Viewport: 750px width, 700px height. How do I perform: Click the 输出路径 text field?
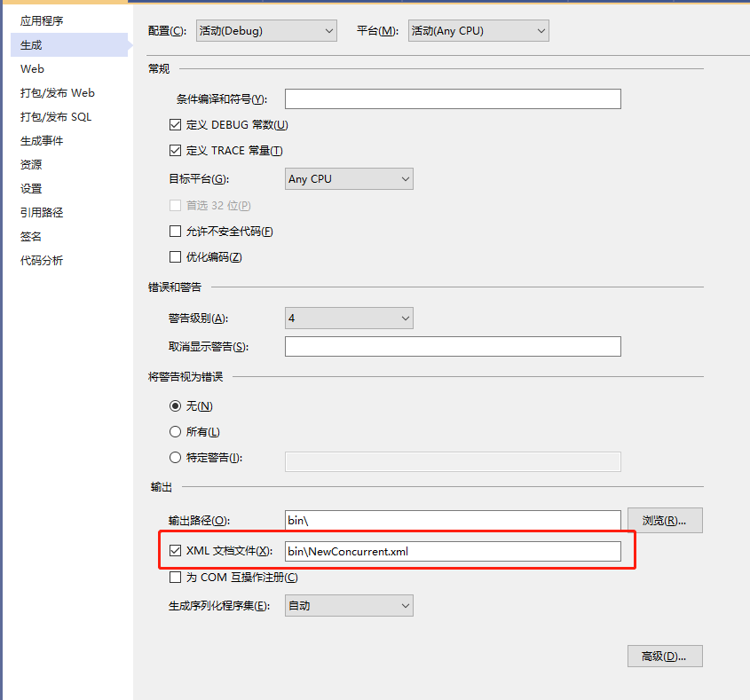tap(453, 520)
